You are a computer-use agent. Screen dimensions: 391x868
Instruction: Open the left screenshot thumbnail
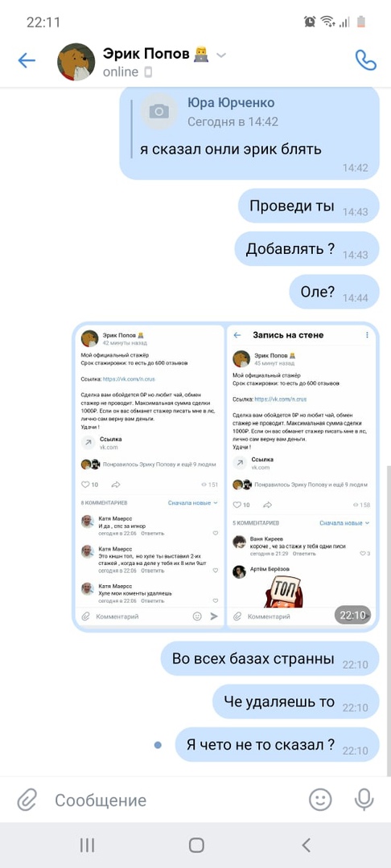tap(150, 476)
